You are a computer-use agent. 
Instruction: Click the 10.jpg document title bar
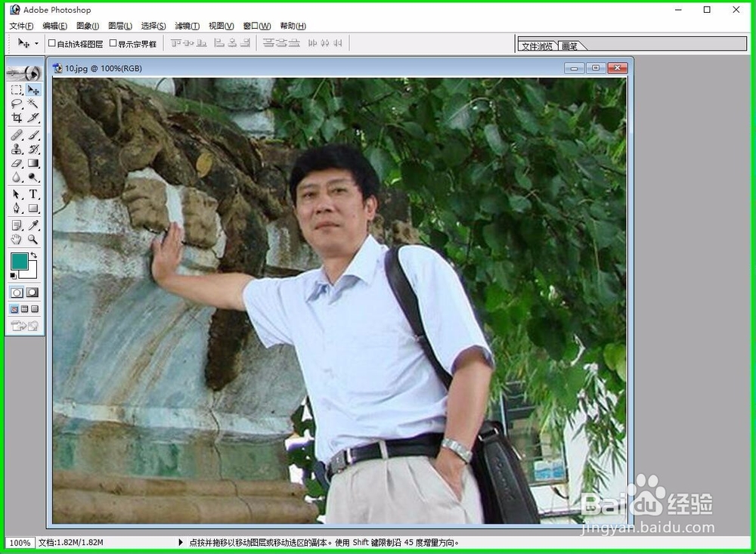click(x=340, y=68)
